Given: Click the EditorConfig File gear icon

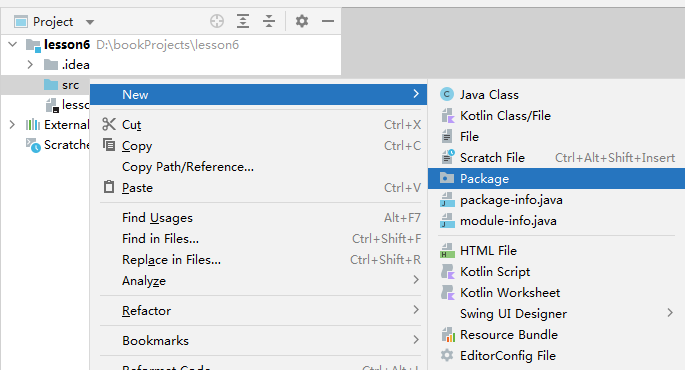Looking at the screenshot, I should (447, 355).
